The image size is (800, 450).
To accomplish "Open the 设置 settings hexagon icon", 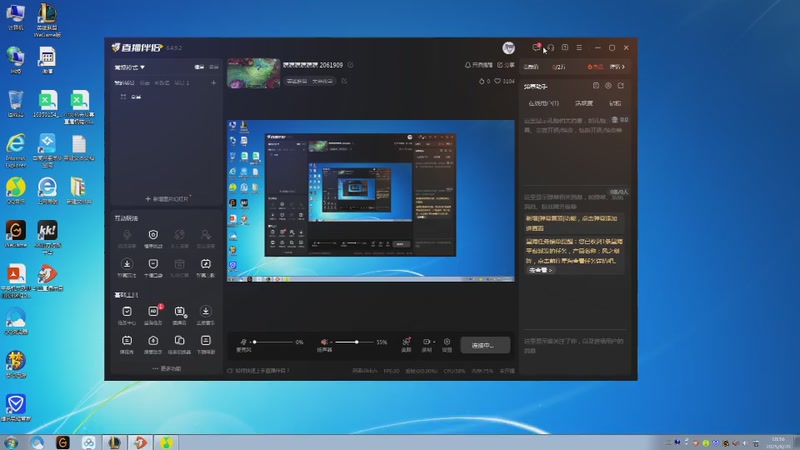I will point(447,344).
